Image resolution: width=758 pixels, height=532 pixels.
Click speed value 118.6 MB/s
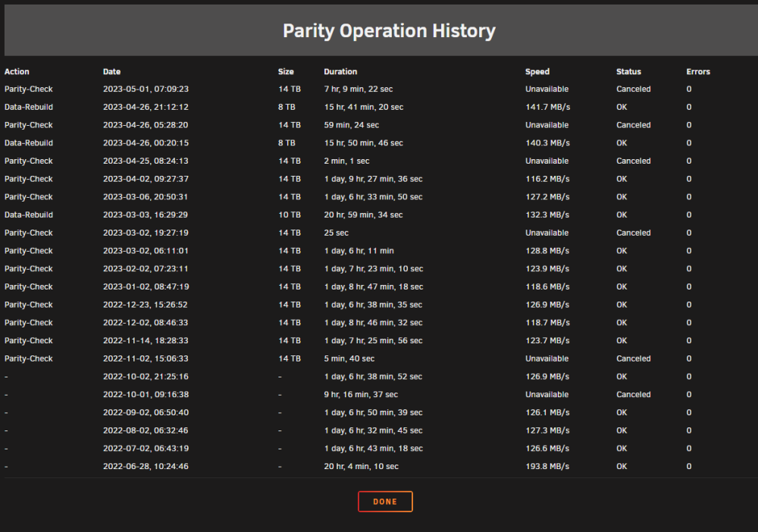548,286
